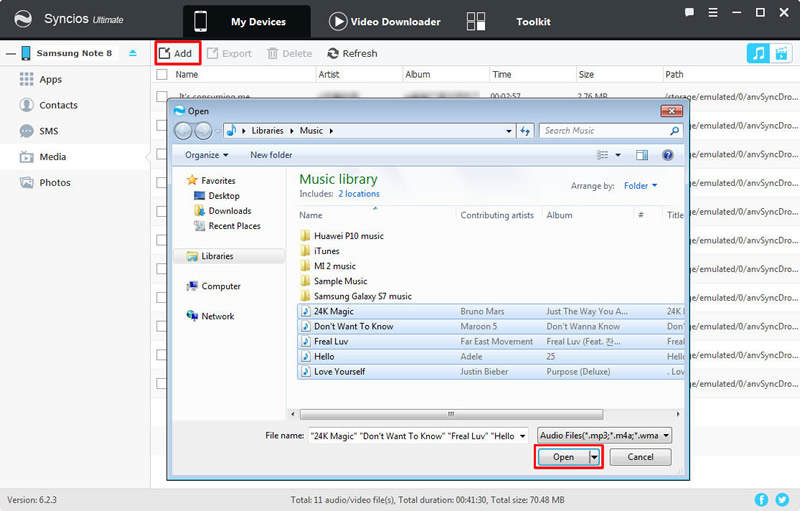This screenshot has width=800, height=511.
Task: Collapse the Samsung Note 8 device tree
Action: coord(10,53)
